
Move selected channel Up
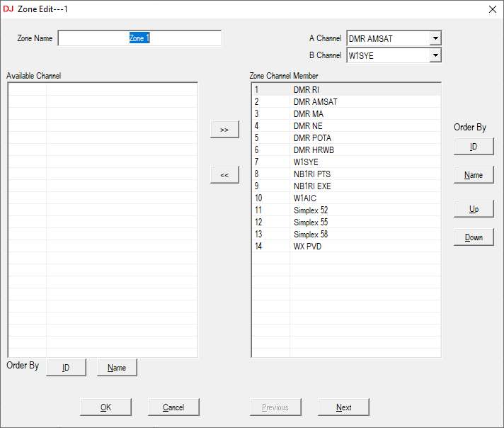pyautogui.click(x=474, y=209)
